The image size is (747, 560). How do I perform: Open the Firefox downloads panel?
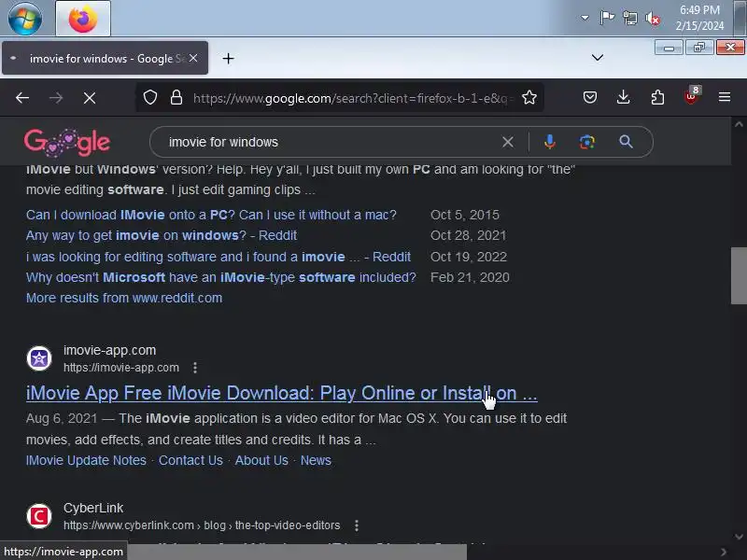click(623, 98)
